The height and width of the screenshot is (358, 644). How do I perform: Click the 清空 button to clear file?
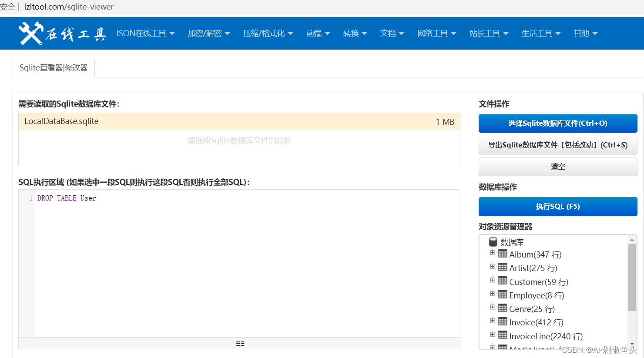(x=558, y=167)
